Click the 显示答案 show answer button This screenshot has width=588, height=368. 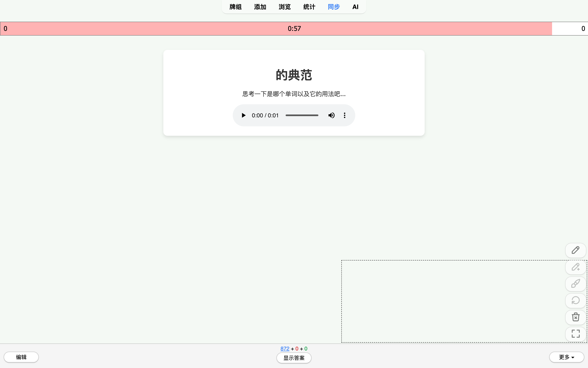click(294, 358)
